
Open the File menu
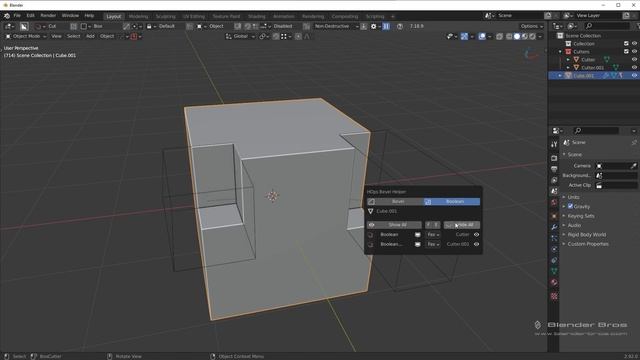[17, 16]
